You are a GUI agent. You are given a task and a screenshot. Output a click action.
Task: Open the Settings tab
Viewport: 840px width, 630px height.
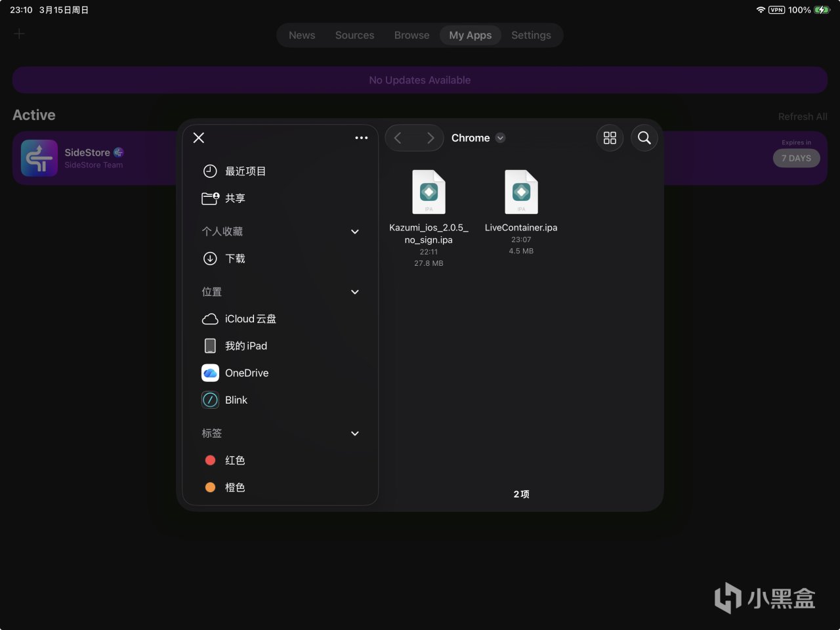(x=531, y=35)
